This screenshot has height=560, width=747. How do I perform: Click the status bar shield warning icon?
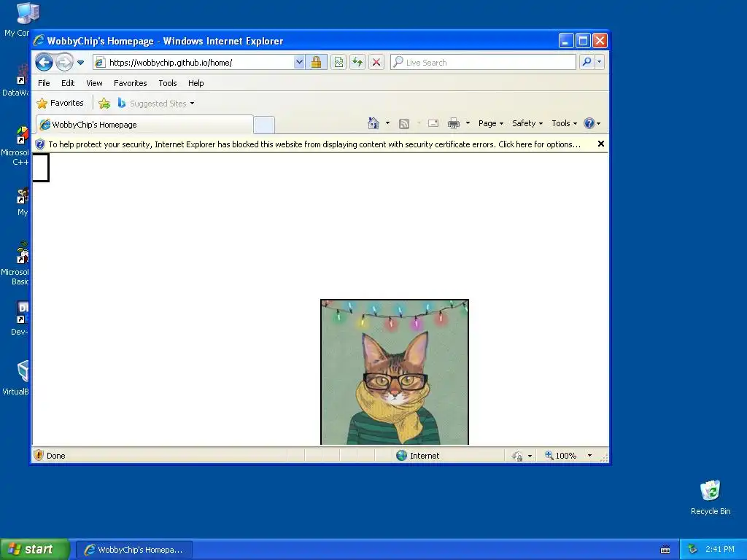(39, 455)
